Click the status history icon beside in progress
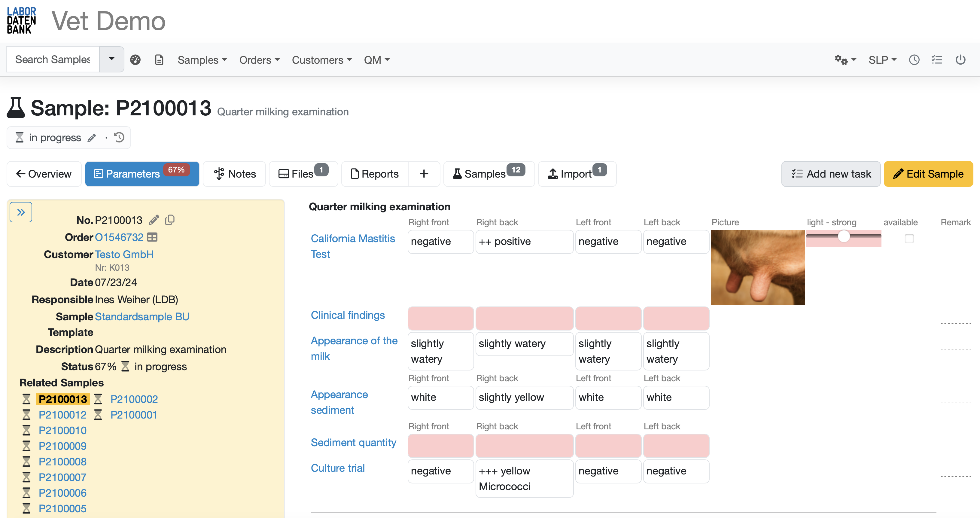 coord(120,137)
